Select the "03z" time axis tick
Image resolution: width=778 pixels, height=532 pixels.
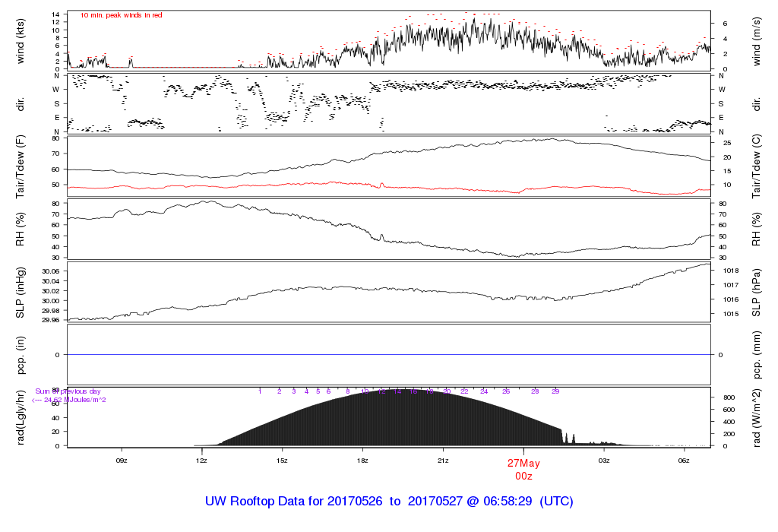604,461
